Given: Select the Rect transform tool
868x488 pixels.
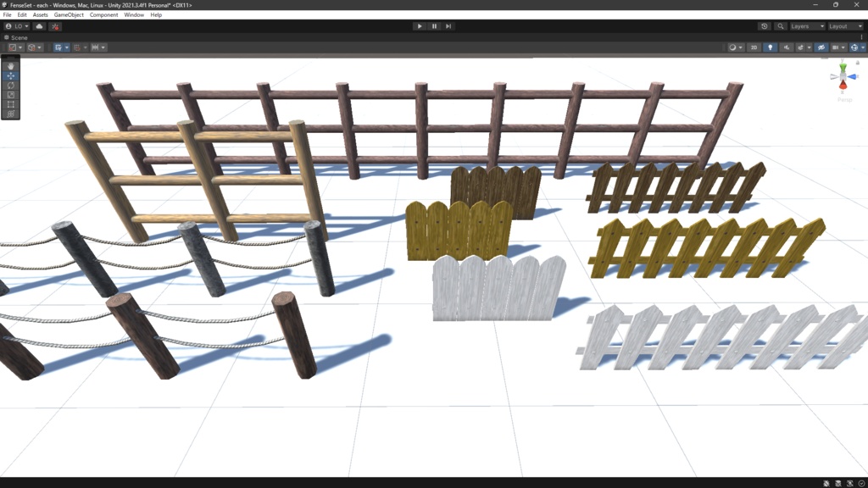Looking at the screenshot, I should 10,104.
